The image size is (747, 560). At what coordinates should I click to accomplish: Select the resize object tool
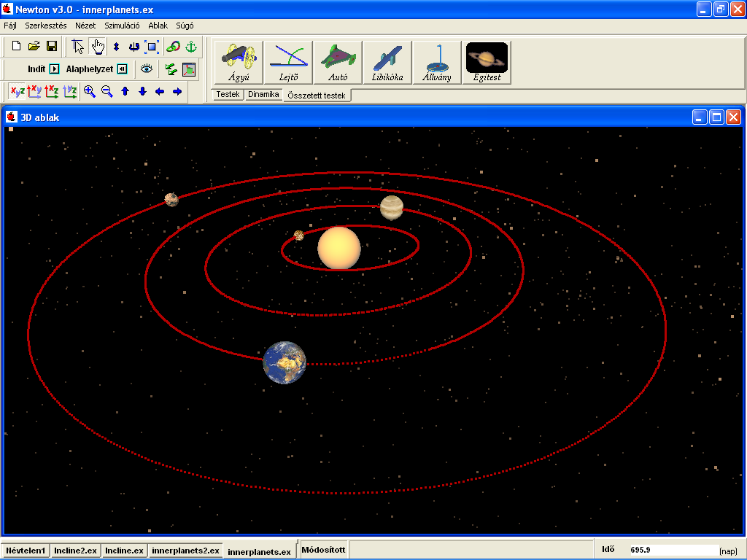coord(152,47)
